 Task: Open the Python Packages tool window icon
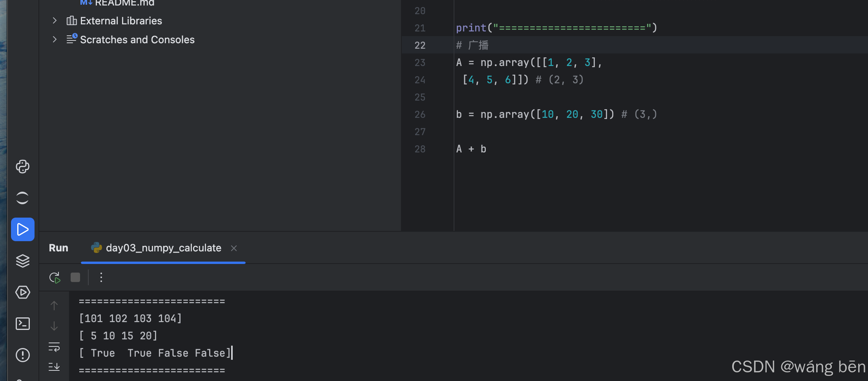click(x=22, y=198)
